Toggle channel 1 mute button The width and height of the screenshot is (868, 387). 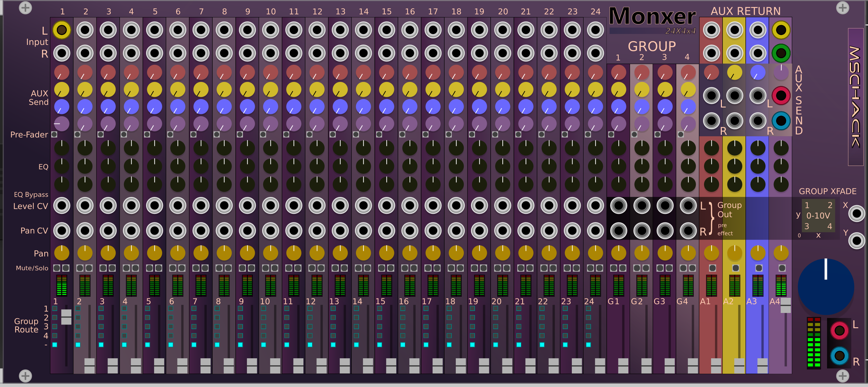point(57,268)
